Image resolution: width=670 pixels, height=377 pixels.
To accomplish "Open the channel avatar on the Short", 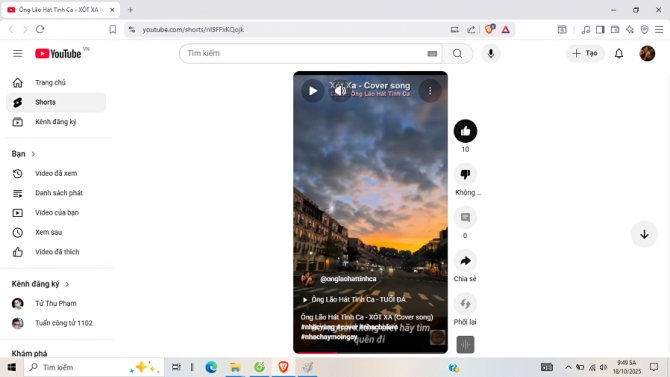I will click(x=308, y=279).
